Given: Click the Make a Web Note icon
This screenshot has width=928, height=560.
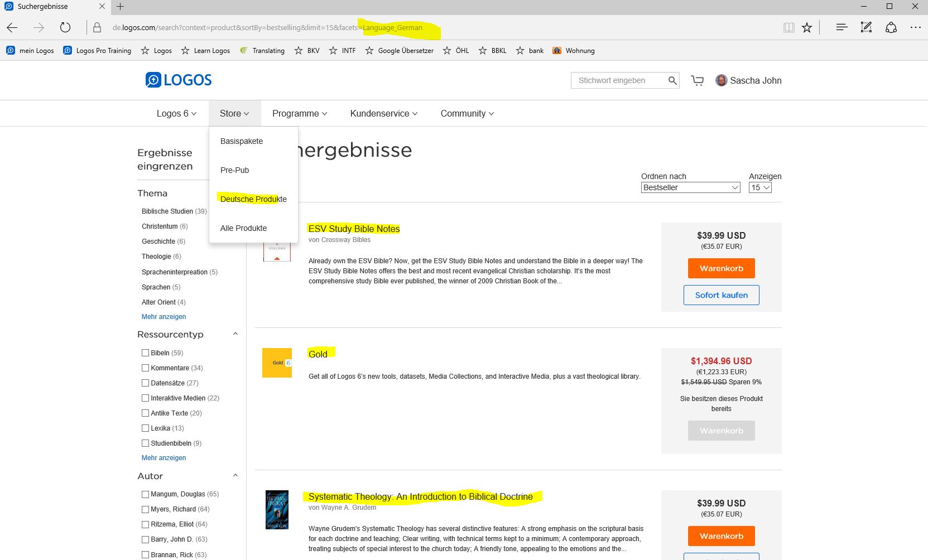Looking at the screenshot, I should (866, 27).
